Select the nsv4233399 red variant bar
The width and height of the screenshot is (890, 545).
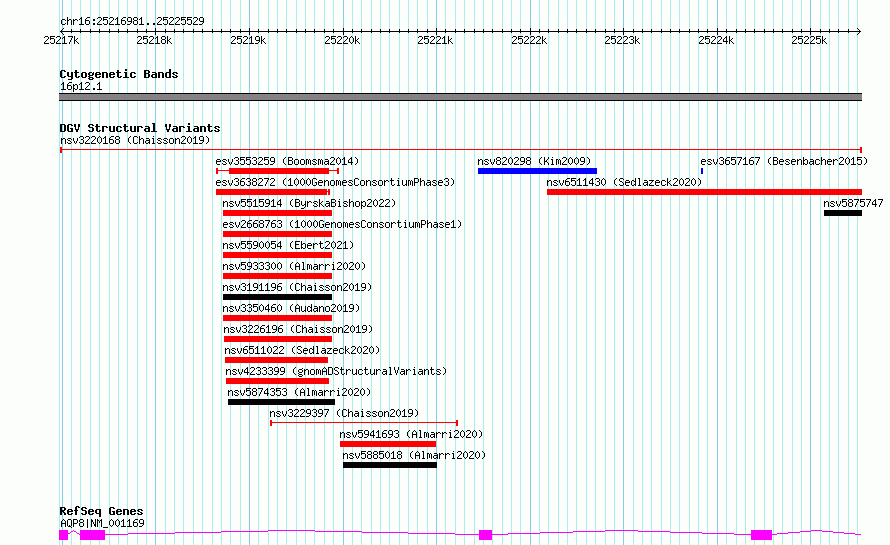click(278, 381)
